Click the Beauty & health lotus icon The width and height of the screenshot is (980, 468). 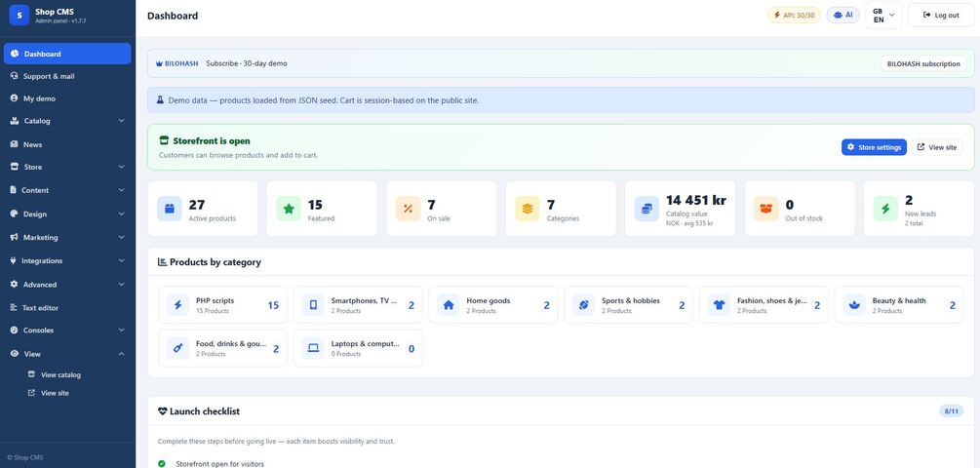tap(854, 305)
